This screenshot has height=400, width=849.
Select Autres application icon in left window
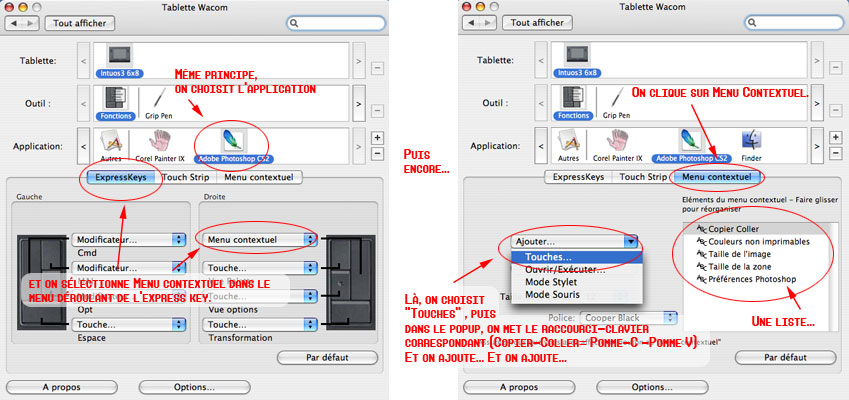(111, 146)
